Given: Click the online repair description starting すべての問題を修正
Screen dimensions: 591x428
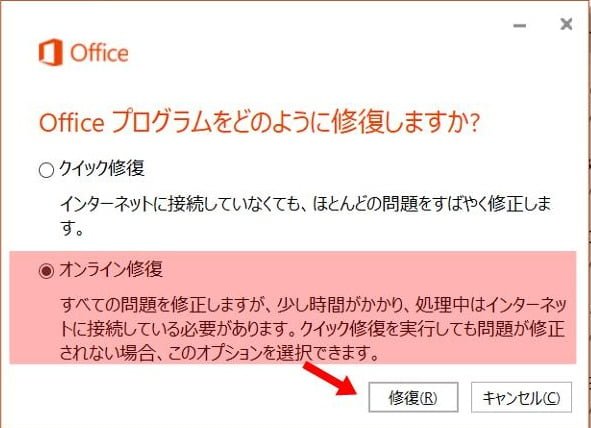Looking at the screenshot, I should pyautogui.click(x=313, y=329).
